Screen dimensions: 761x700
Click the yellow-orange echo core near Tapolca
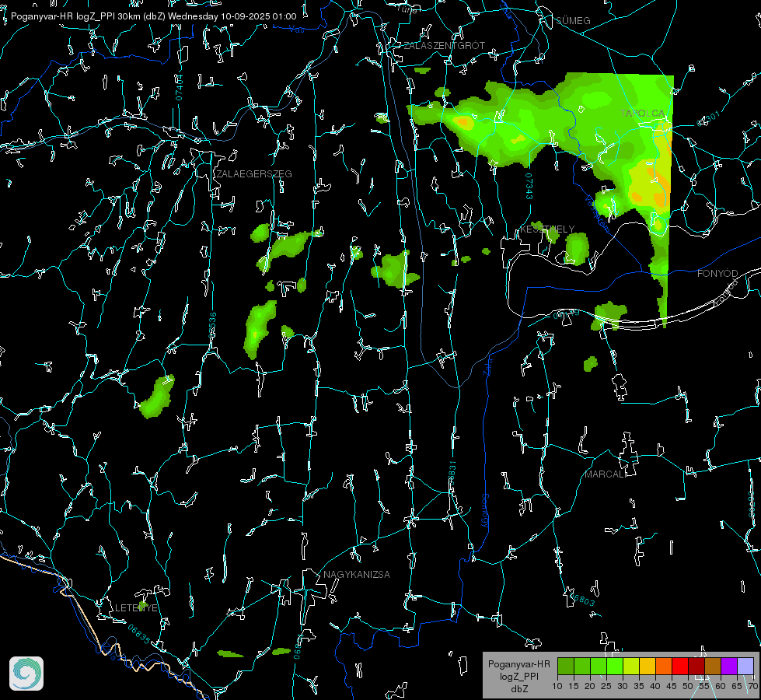pos(651,187)
